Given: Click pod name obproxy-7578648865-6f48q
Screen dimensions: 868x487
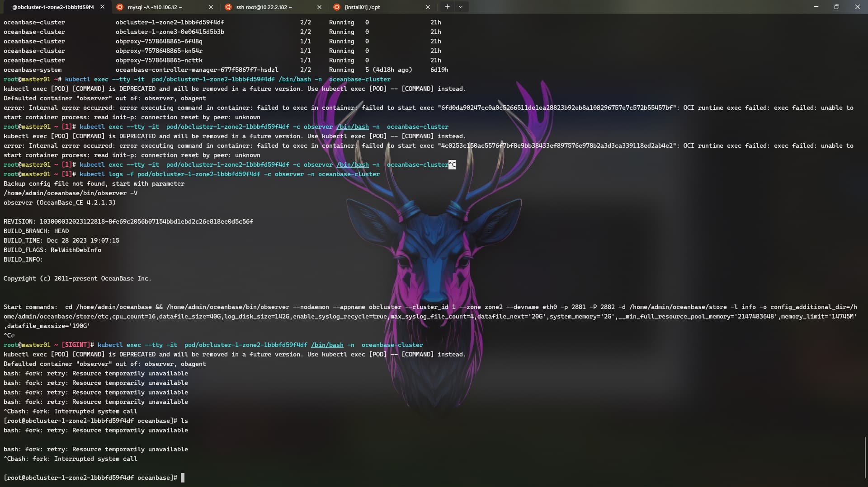Looking at the screenshot, I should [159, 41].
